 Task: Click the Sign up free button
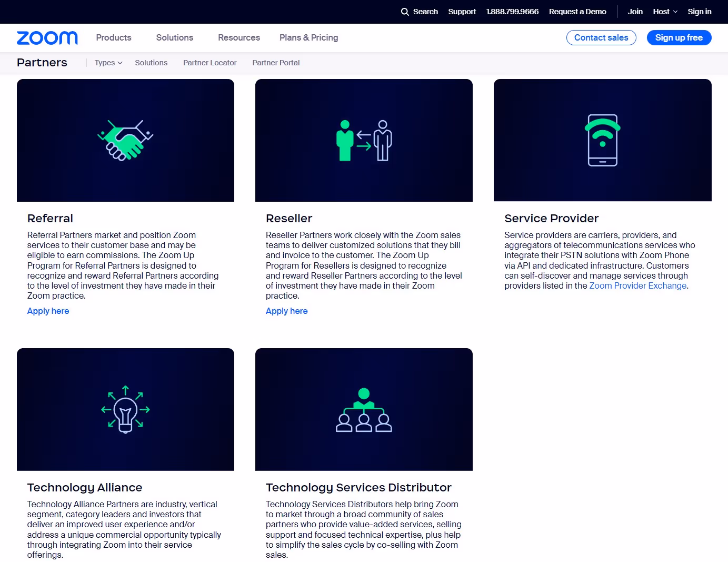679,38
